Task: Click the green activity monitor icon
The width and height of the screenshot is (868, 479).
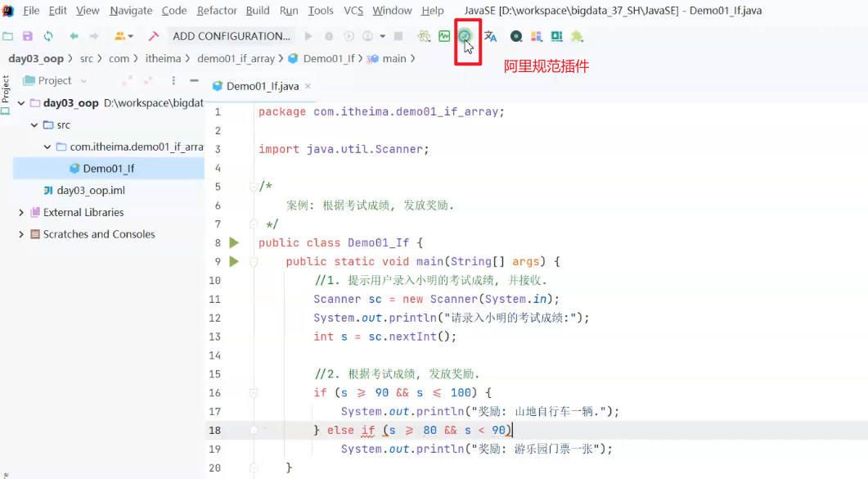Action: click(x=444, y=37)
